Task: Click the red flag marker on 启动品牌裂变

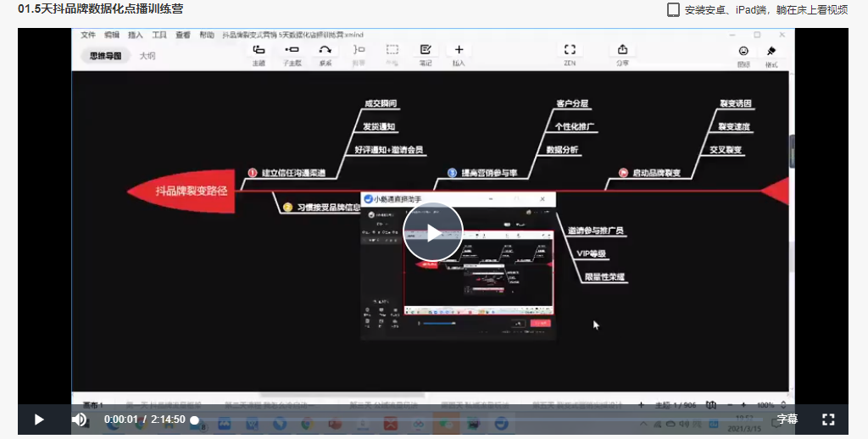Action: coord(623,173)
